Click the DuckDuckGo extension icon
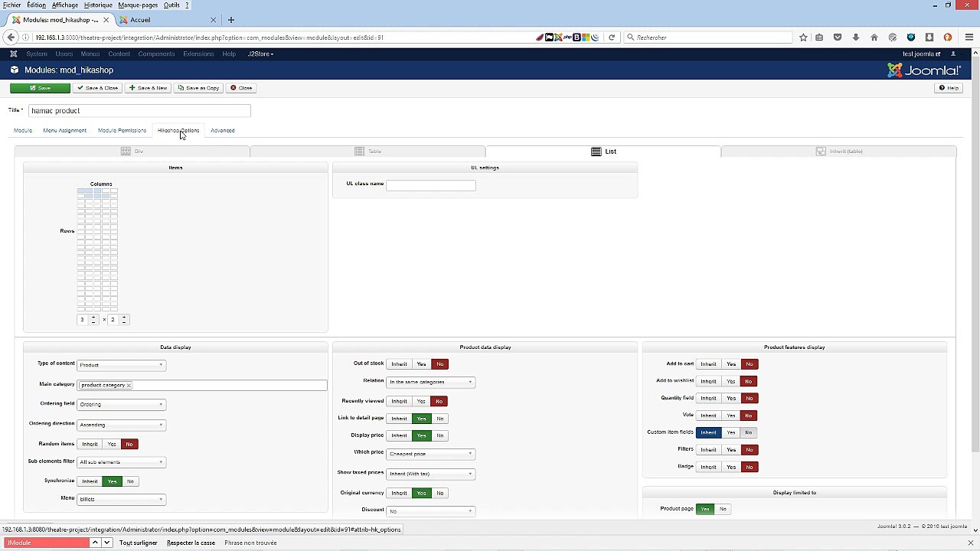Screen dimensions: 980x551 click(948, 37)
